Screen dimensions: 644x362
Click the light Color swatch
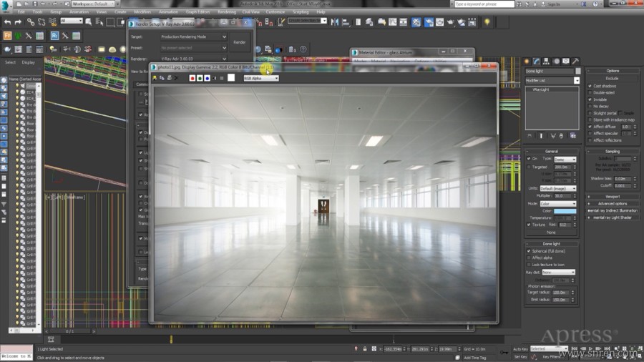(x=565, y=211)
